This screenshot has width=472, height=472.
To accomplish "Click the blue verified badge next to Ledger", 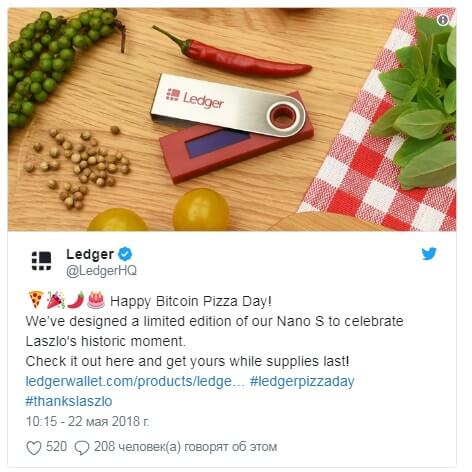I will [125, 254].
